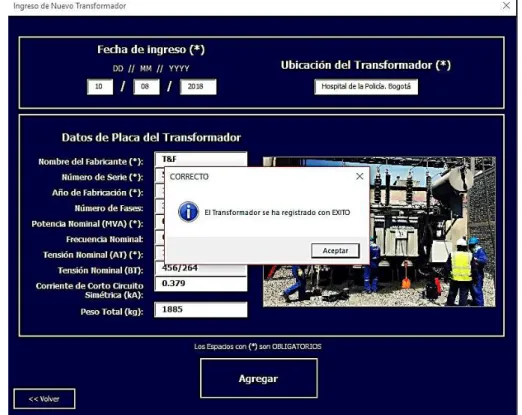The width and height of the screenshot is (522, 415).
Task: Select the day field showing 10
Action: click(100, 87)
